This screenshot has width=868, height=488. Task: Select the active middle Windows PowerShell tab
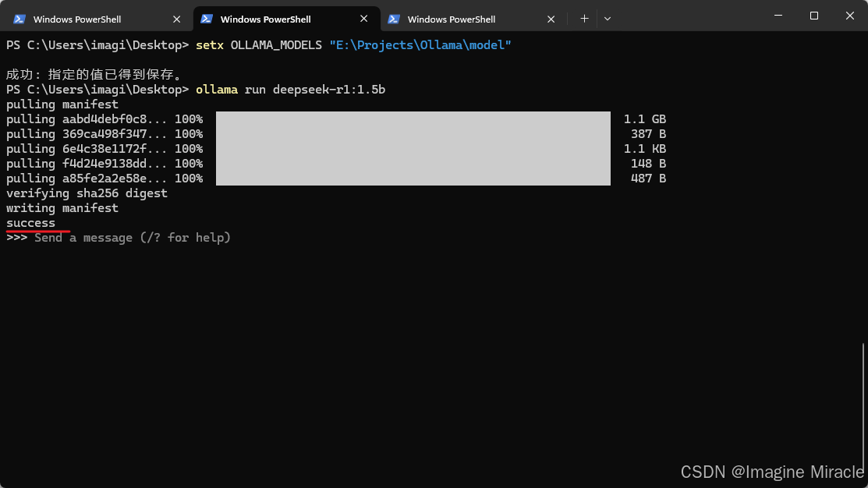coord(287,19)
